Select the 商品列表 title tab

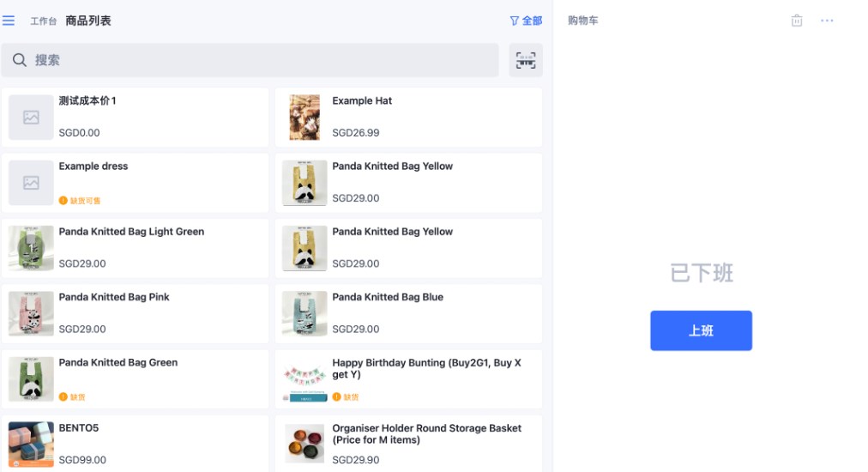[x=88, y=21]
